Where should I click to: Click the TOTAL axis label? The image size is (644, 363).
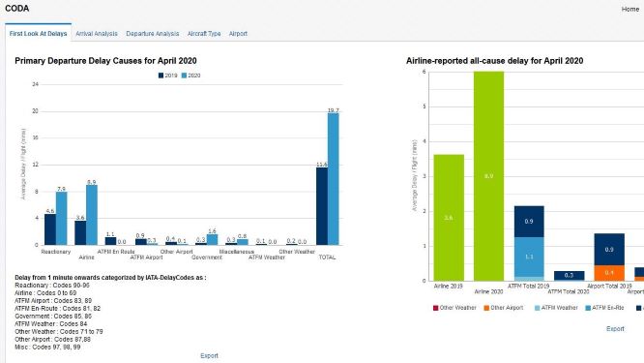328,257
